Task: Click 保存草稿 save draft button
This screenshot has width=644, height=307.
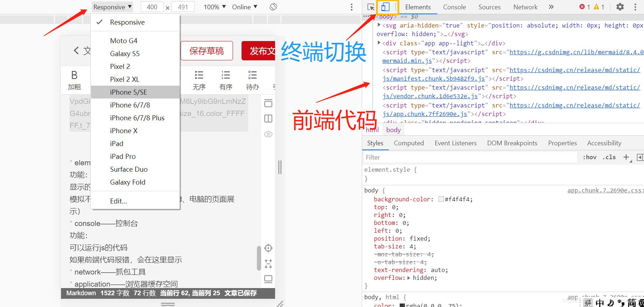Action: (x=207, y=51)
